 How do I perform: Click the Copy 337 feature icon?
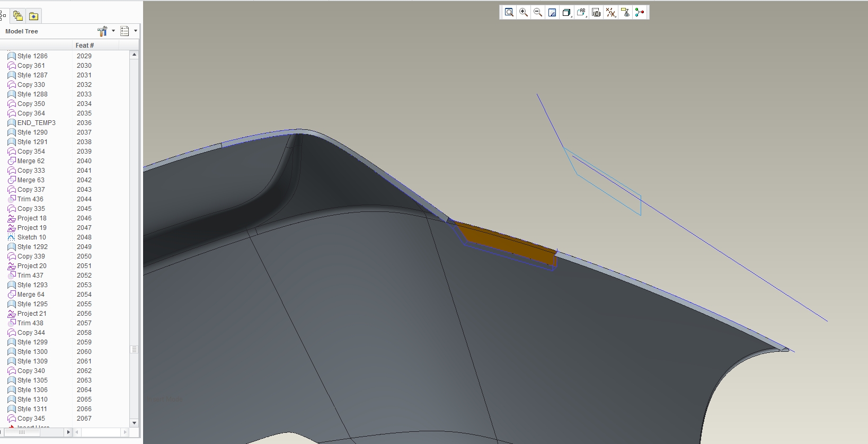(x=11, y=190)
